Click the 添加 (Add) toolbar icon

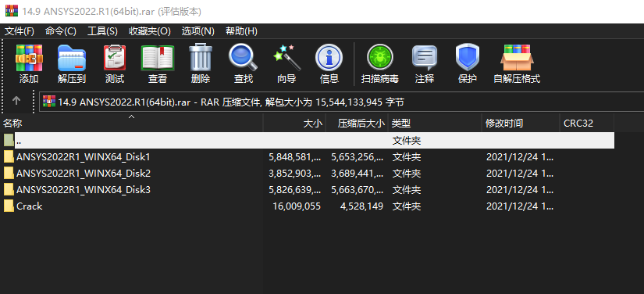29,58
